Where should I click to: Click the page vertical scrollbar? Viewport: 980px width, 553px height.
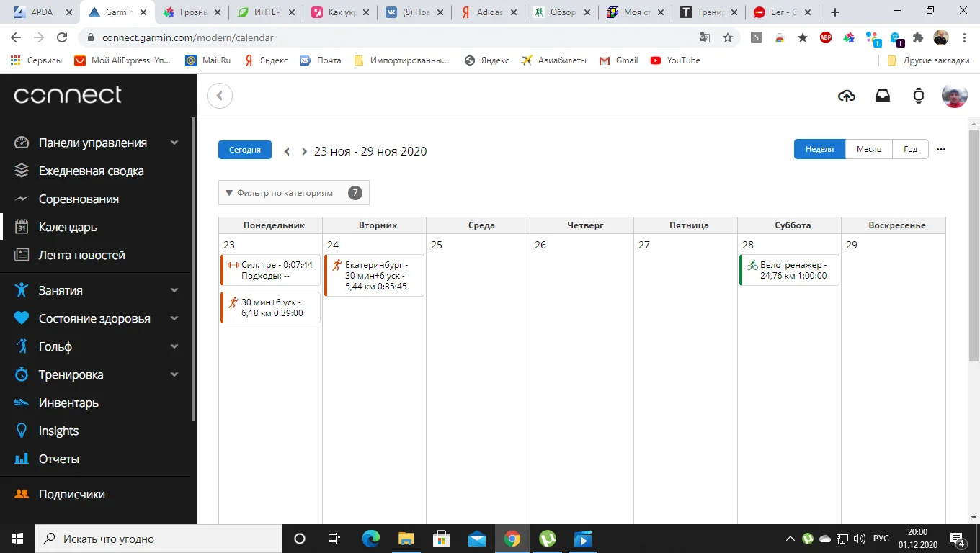pyautogui.click(x=974, y=245)
